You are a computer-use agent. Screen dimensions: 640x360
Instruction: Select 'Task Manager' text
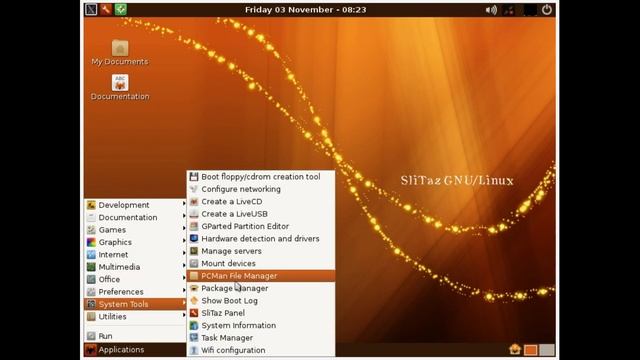pos(227,338)
